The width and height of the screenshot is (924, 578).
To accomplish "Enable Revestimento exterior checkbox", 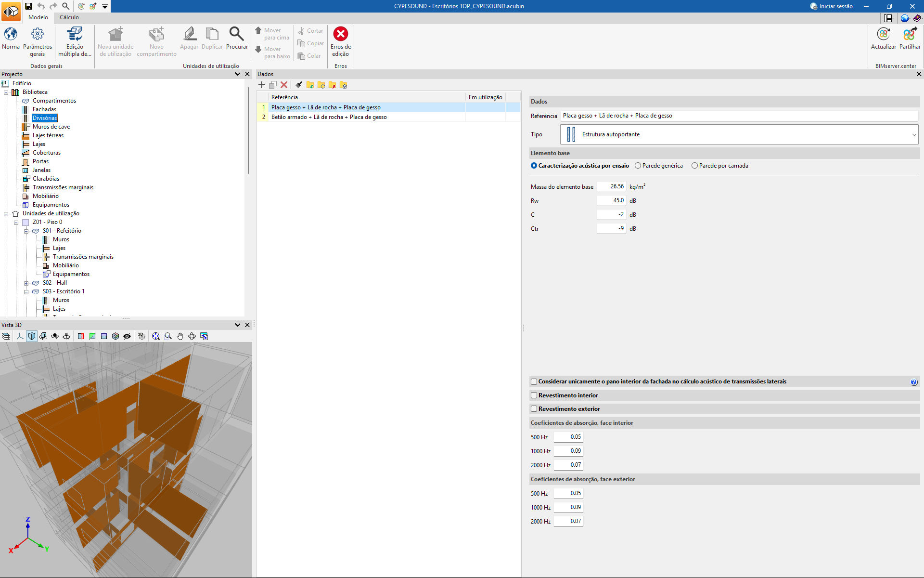I will (x=534, y=409).
